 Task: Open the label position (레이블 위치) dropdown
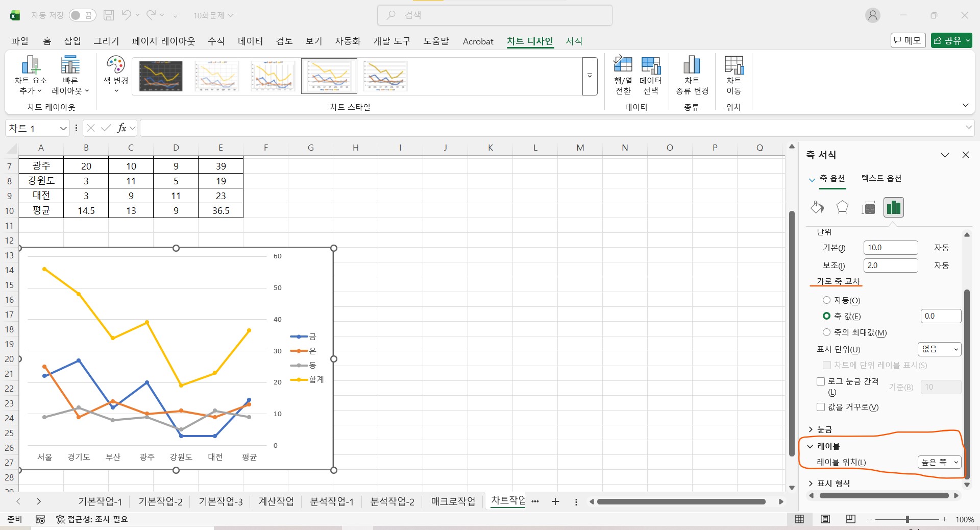tap(939, 462)
